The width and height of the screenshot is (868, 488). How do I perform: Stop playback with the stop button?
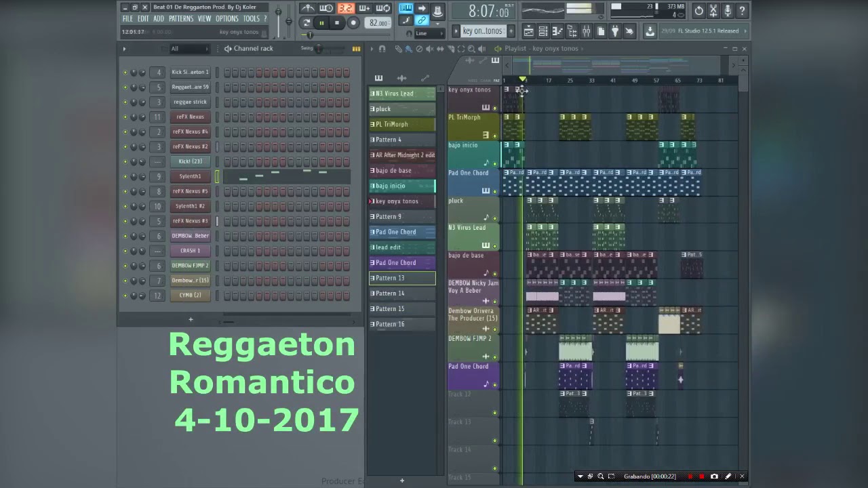(337, 22)
